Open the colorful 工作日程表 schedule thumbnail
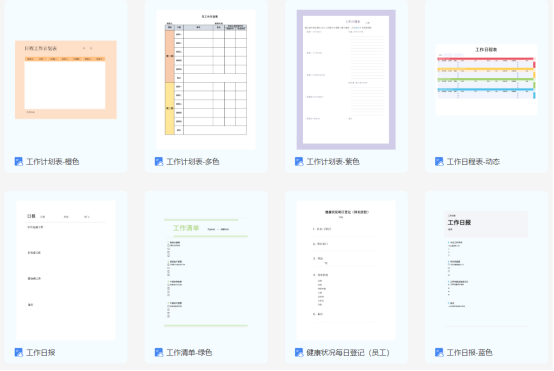This screenshot has height=371, width=554. point(486,80)
